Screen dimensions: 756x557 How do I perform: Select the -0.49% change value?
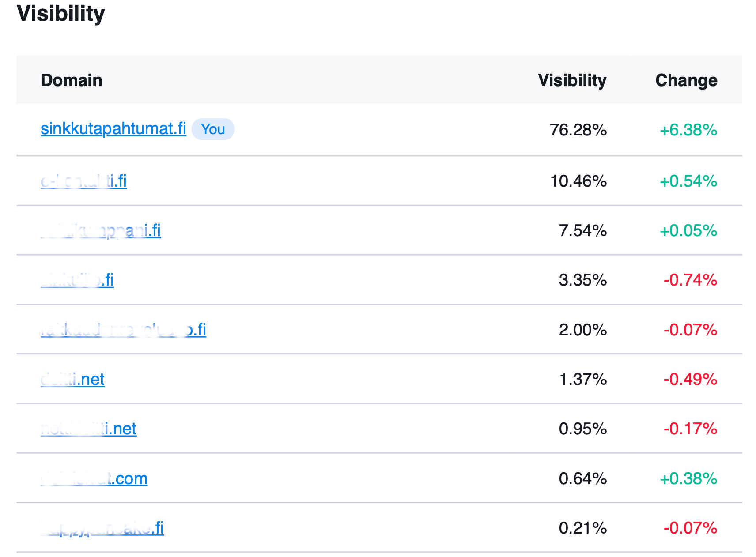[x=690, y=379]
